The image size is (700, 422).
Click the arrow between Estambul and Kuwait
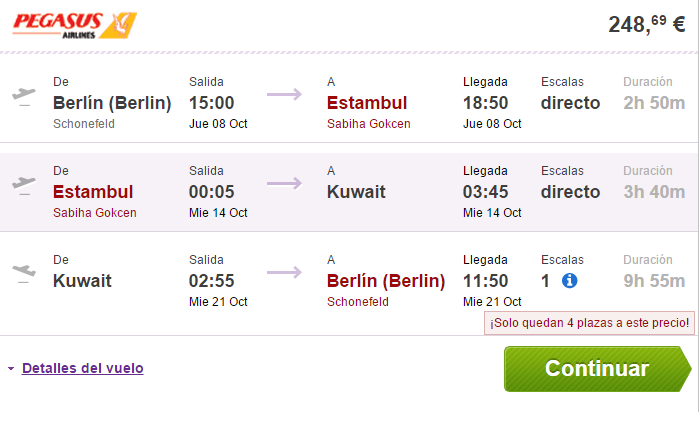284,183
